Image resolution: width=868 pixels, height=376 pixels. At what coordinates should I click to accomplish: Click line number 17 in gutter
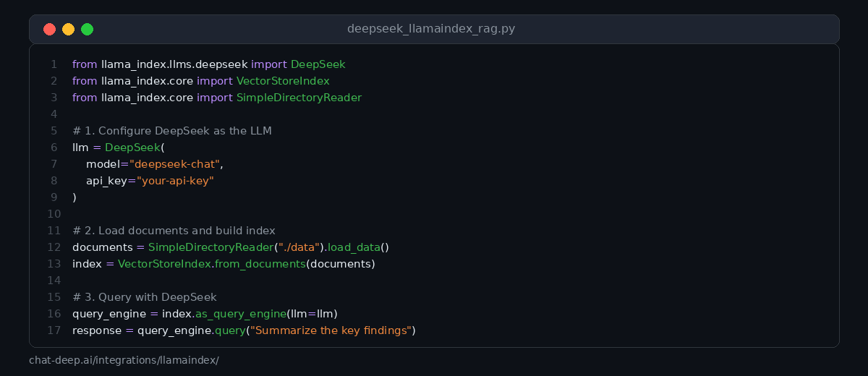54,330
